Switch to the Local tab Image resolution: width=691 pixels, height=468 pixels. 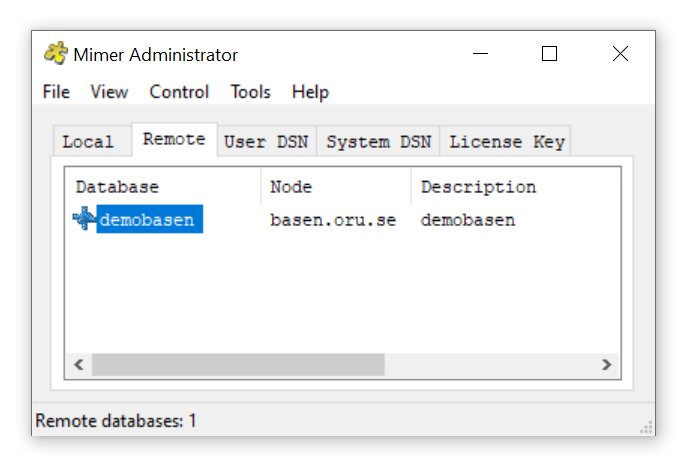92,141
